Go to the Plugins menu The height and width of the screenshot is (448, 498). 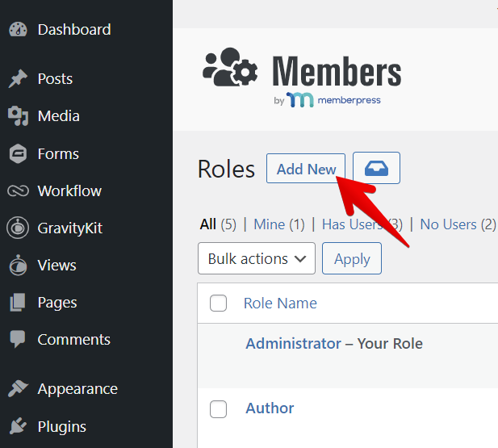tap(61, 426)
